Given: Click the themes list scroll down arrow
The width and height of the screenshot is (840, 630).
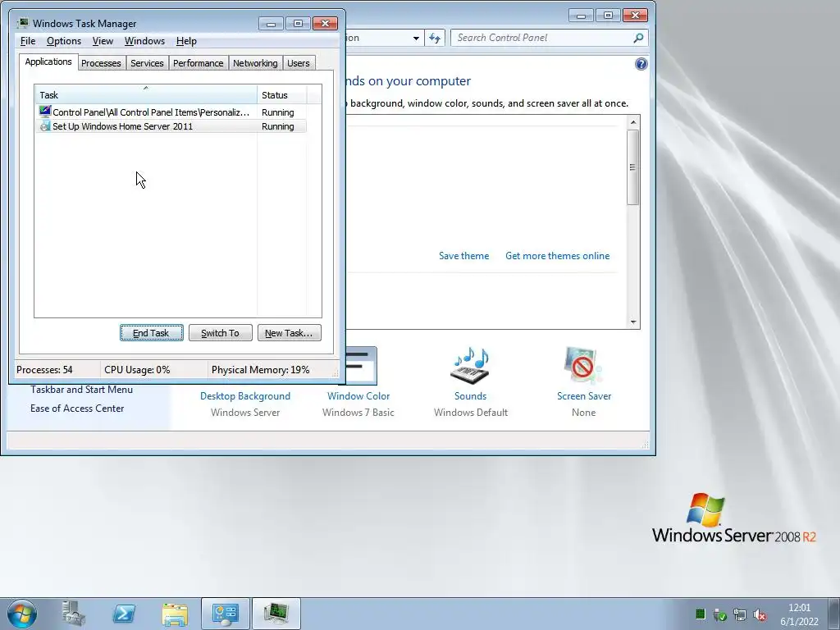Looking at the screenshot, I should tap(633, 322).
